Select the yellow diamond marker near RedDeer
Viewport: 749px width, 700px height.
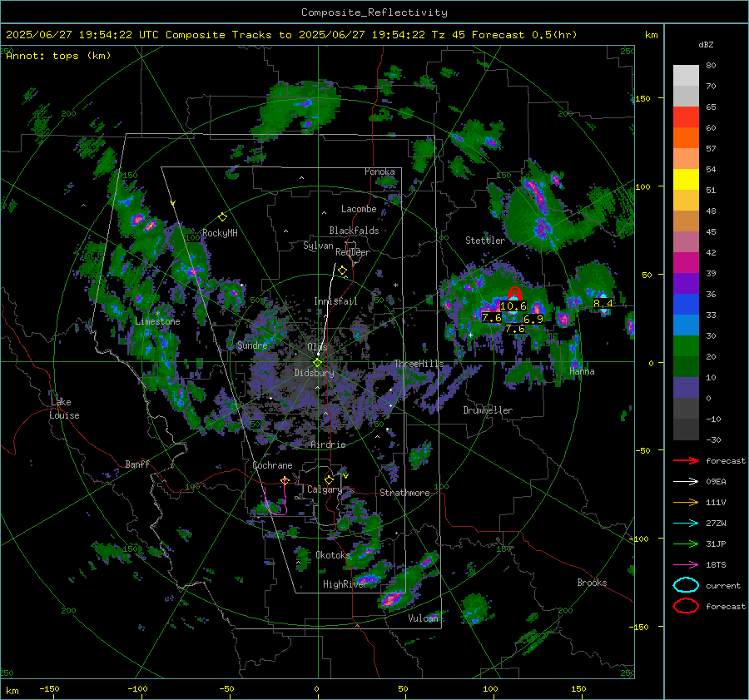coord(342,271)
